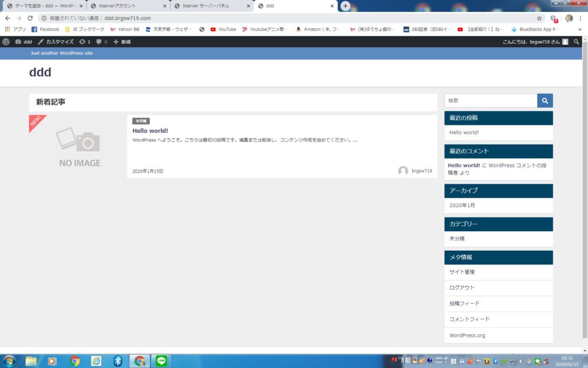The image size is (588, 368).
Task: Click the WordPress logo in admin bar
Action: tap(6, 42)
